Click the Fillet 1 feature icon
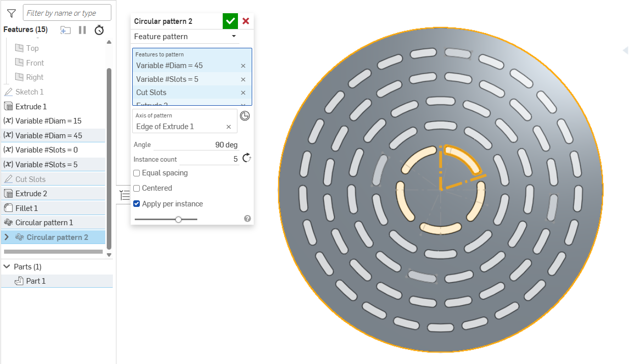The image size is (631, 364). point(8,208)
